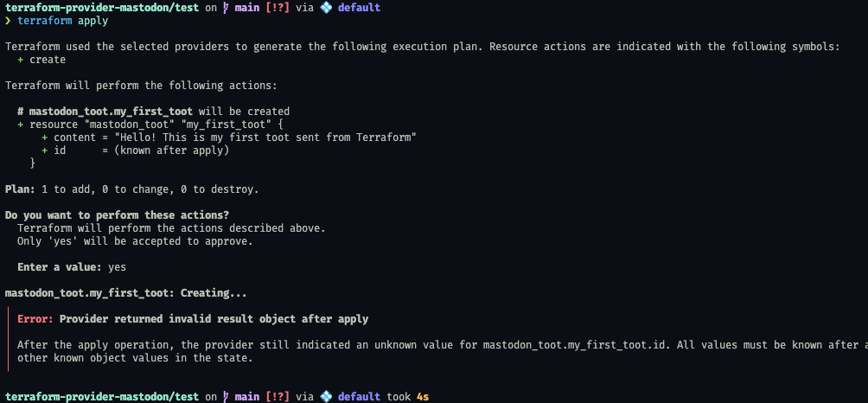Image resolution: width=868 pixels, height=403 pixels.
Task: Click the red vertical error bar
Action: [9, 339]
